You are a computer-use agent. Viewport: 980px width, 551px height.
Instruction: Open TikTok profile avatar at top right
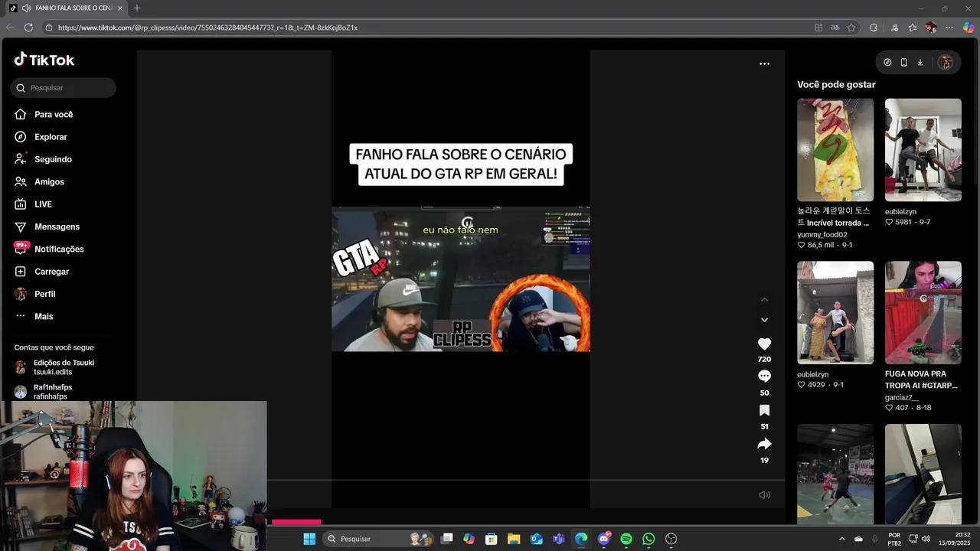(x=945, y=63)
